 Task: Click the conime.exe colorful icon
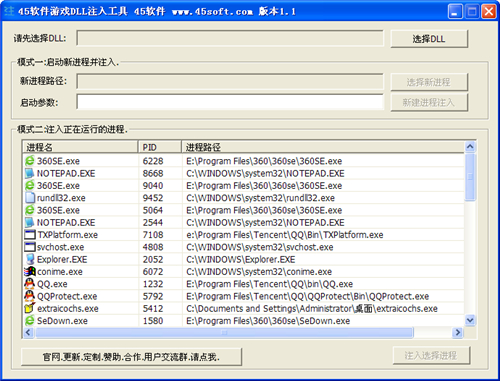(x=29, y=272)
